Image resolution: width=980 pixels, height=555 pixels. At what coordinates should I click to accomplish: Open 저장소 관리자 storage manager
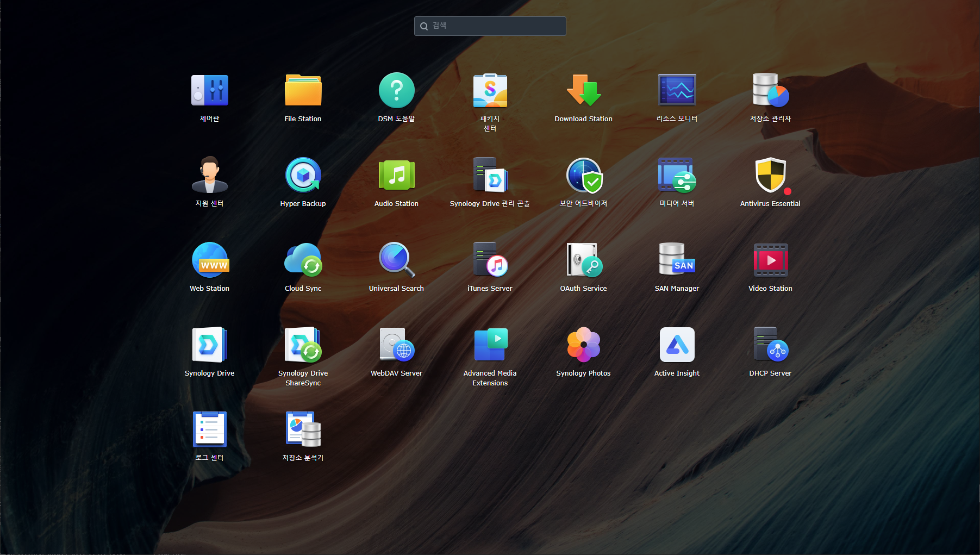[771, 90]
